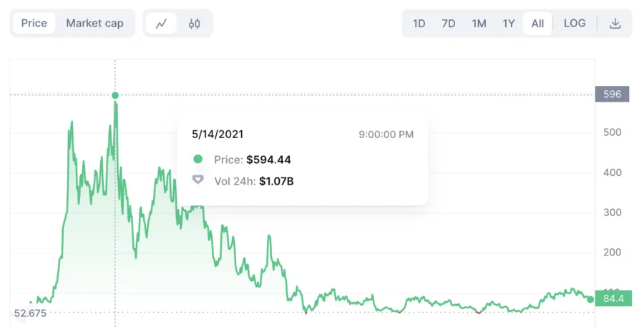Viewport: 644px width, 327px height.
Task: Click the 52.675 low price label
Action: pyautogui.click(x=30, y=313)
